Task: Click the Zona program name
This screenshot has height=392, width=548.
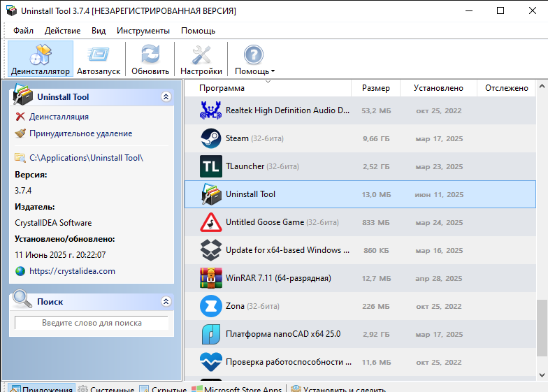Action: pos(235,306)
